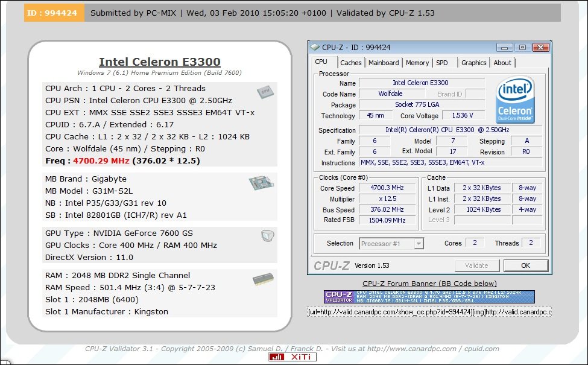The image size is (588, 365).
Task: Minimize the CPU-Z window
Action: pyautogui.click(x=504, y=48)
